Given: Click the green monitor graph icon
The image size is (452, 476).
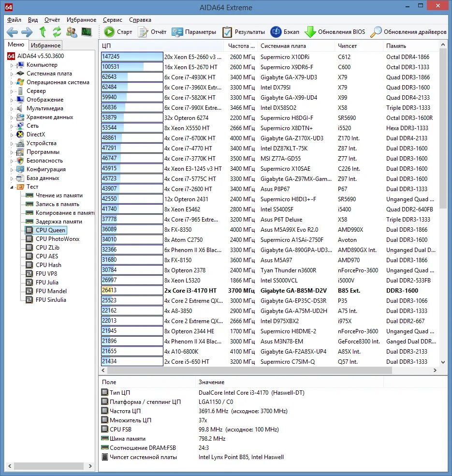Looking at the screenshot, I should point(87,32).
